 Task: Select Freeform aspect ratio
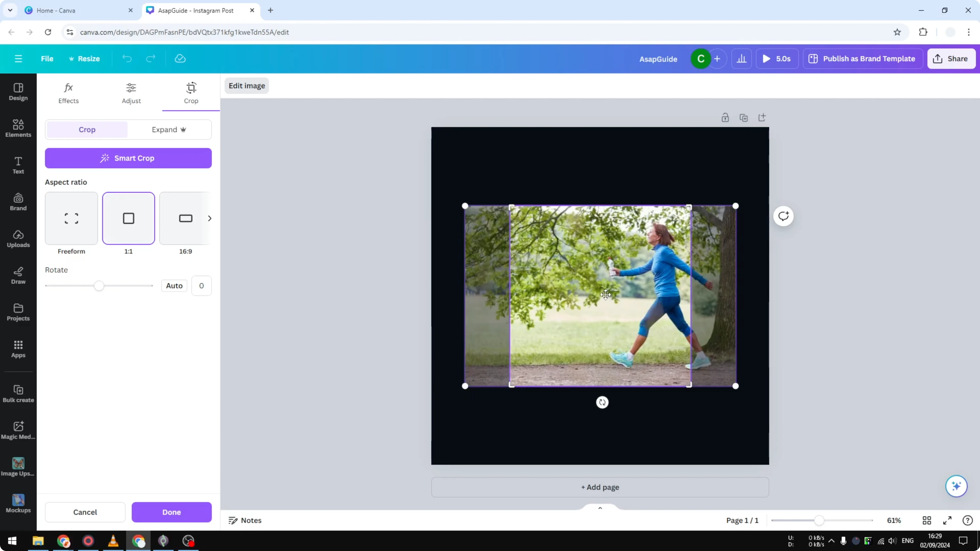pyautogui.click(x=71, y=218)
